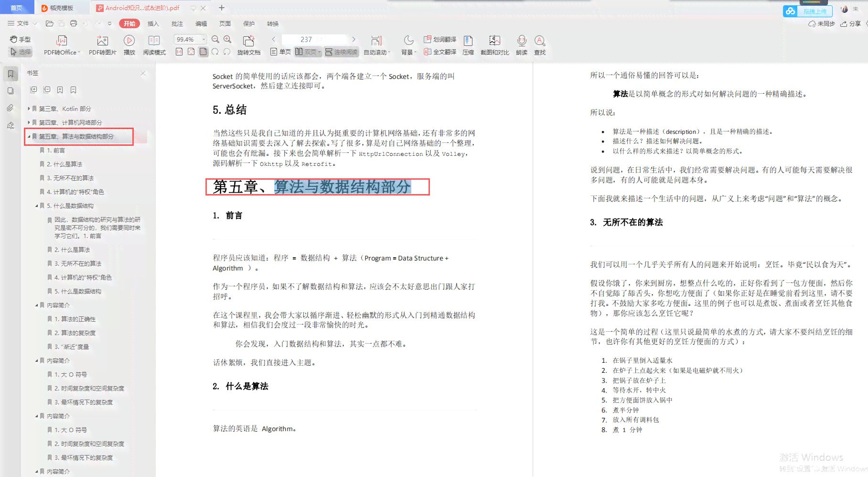Start the slideshow with 播放 button
The height and width of the screenshot is (477, 868).
129,46
